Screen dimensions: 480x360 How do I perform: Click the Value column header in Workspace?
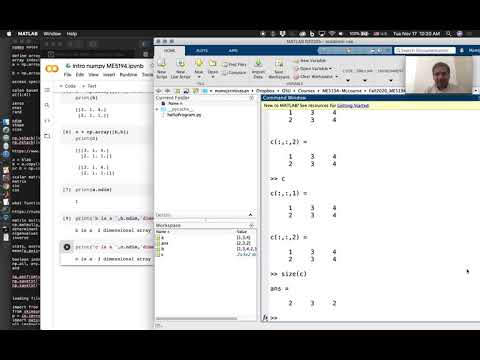click(x=242, y=231)
